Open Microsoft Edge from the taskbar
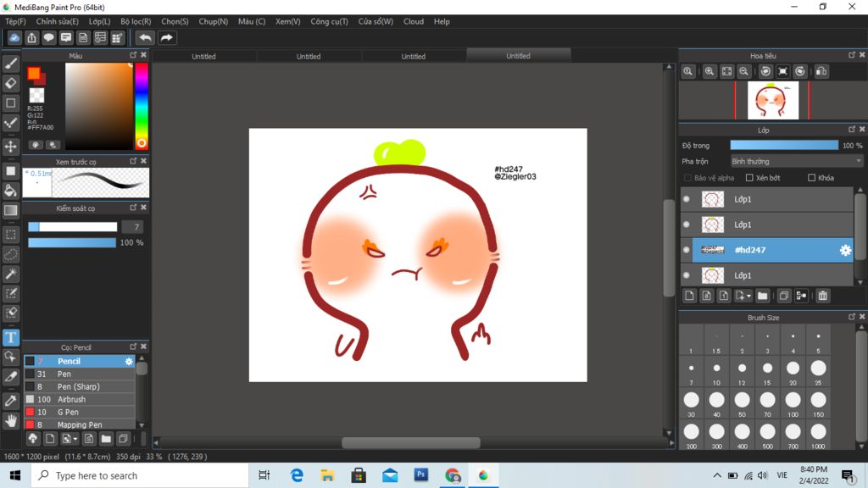The width and height of the screenshot is (868, 488). pos(297,475)
